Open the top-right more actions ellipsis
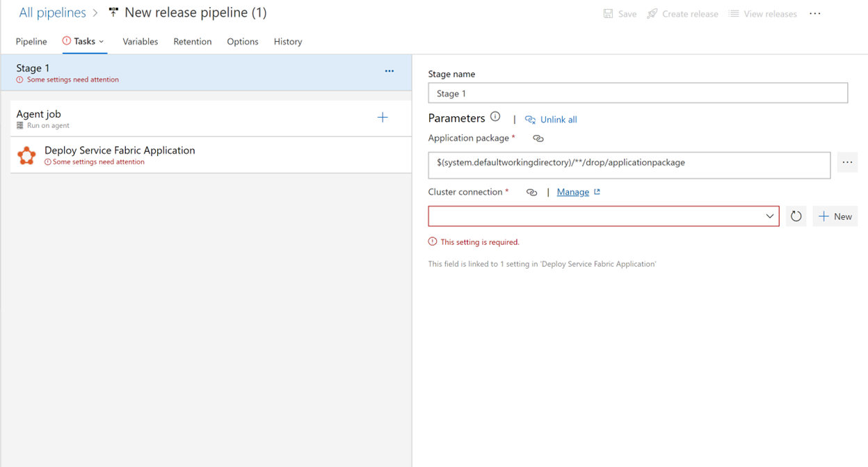The height and width of the screenshot is (467, 868). 815,14
